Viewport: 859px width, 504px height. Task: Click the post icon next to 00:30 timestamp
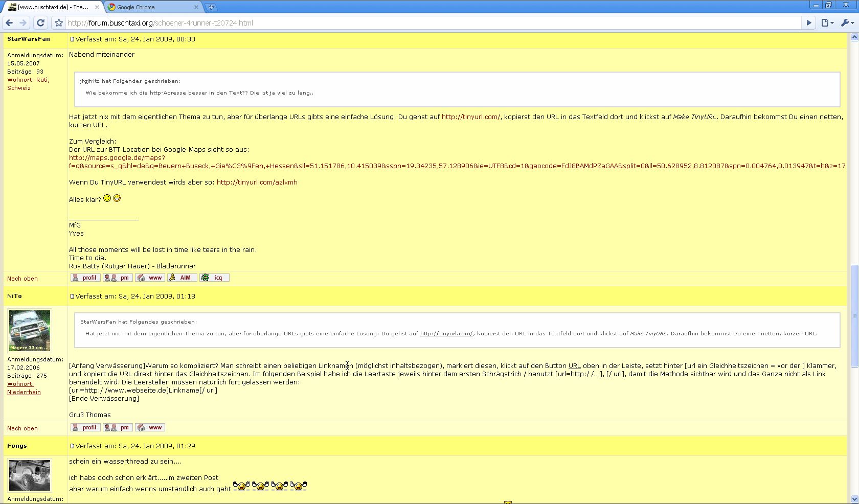coord(72,39)
